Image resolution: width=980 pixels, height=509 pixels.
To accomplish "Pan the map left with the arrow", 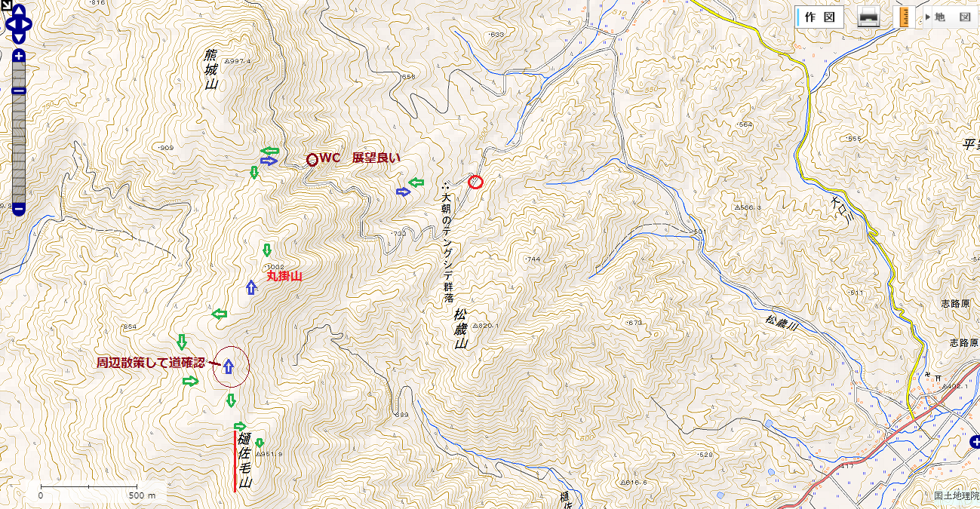I will point(8,24).
